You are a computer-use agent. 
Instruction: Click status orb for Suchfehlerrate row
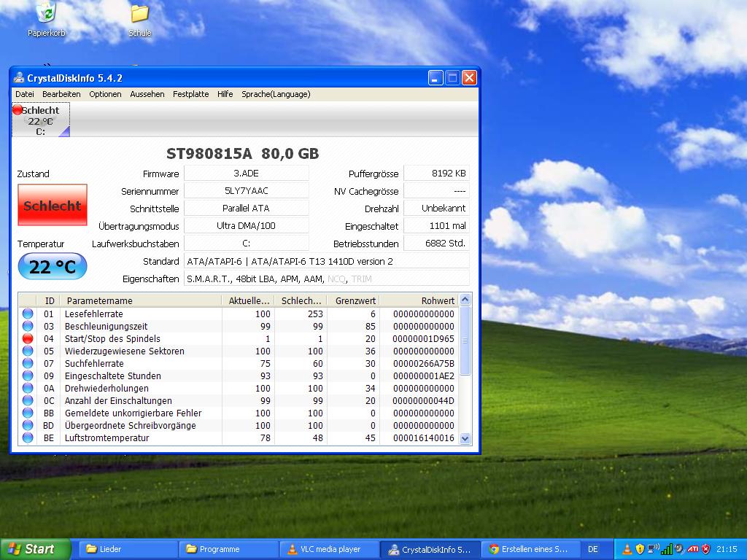pyautogui.click(x=28, y=363)
